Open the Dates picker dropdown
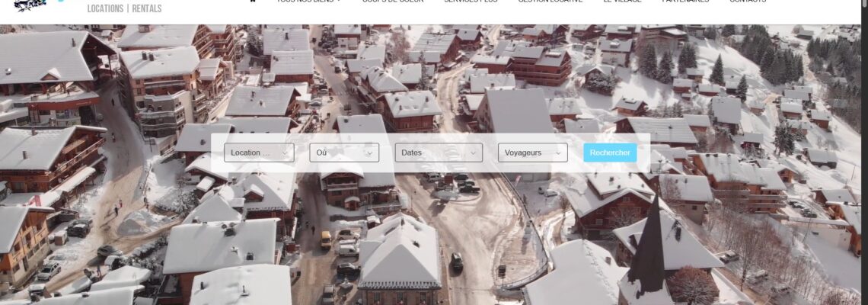The height and width of the screenshot is (305, 868). click(439, 152)
